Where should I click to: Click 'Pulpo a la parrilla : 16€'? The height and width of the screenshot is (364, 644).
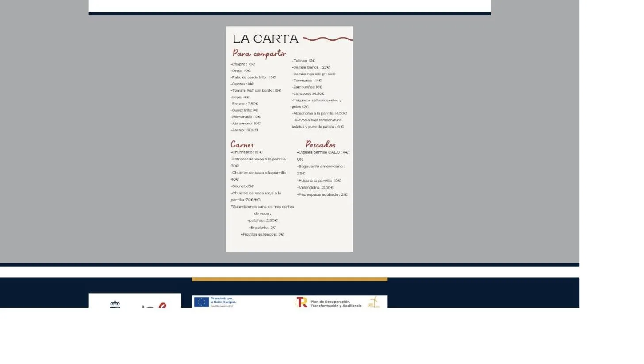click(x=319, y=181)
